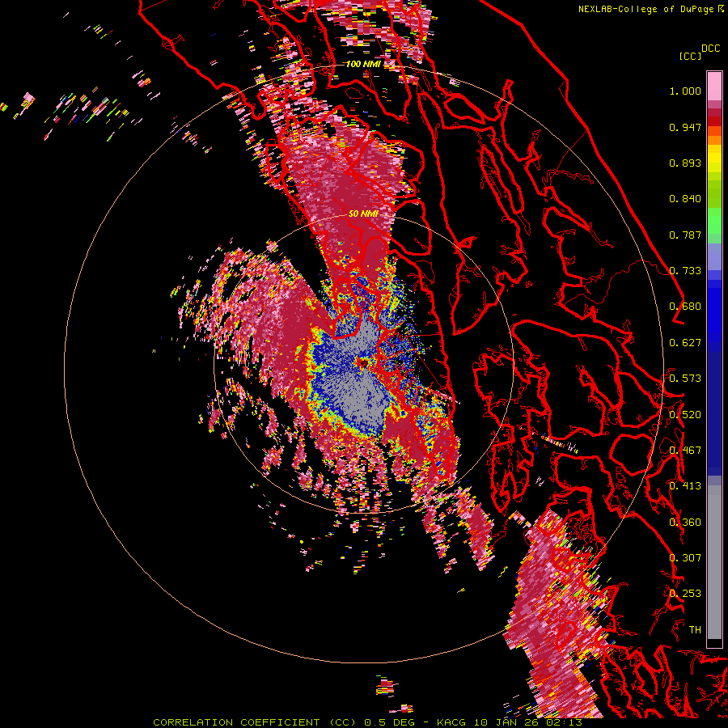Click the 0.627 scale value
The height and width of the screenshot is (728, 728).
tap(685, 343)
